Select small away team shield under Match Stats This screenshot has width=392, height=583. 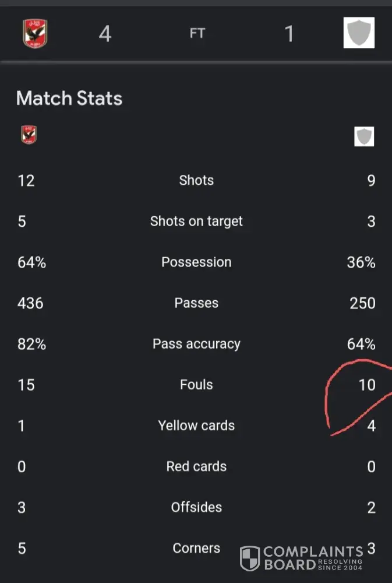pos(364,136)
